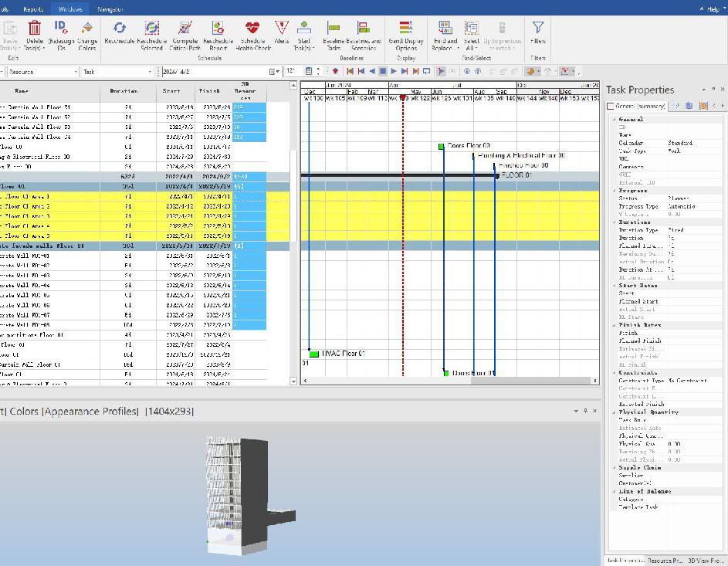Switch to the Resource Properties tab at the bottom
Viewport: 728px width, 566px height.
(x=665, y=561)
